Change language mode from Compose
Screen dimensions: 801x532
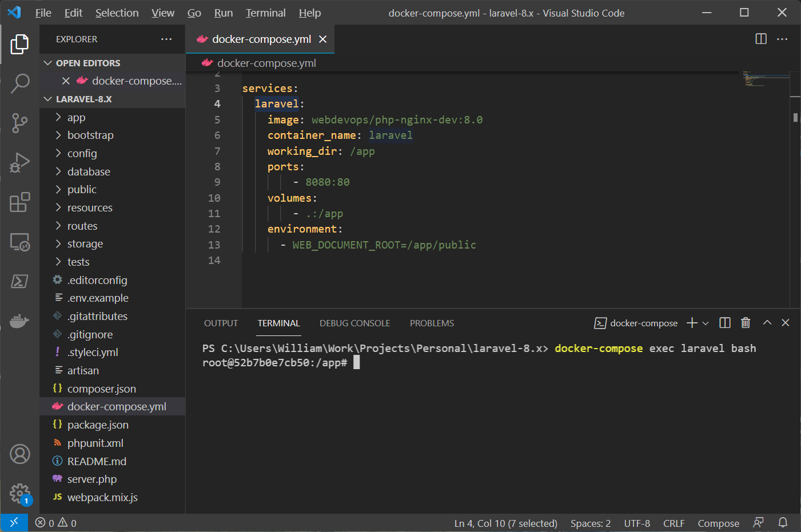click(718, 523)
